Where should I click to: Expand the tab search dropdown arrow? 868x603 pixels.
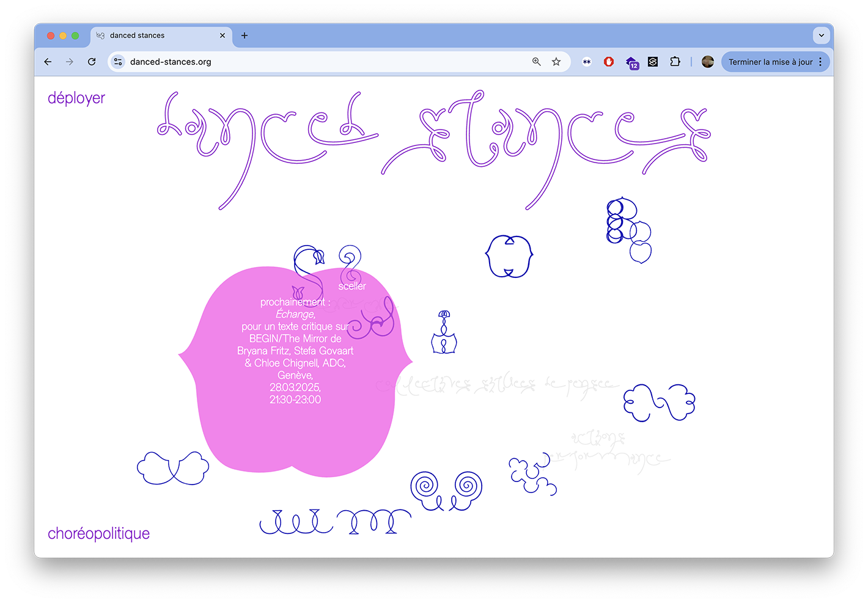click(821, 35)
